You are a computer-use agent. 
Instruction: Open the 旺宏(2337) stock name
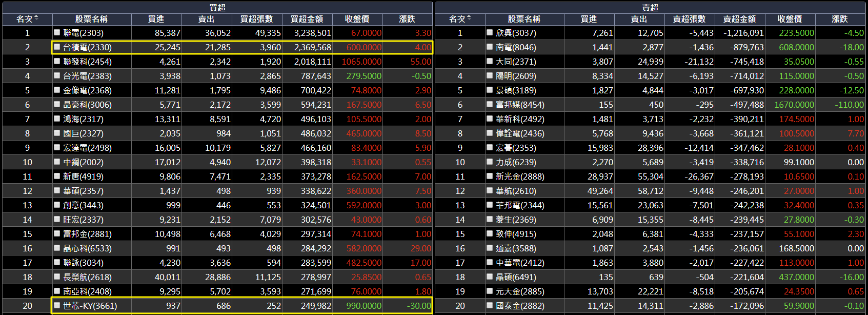tap(83, 220)
